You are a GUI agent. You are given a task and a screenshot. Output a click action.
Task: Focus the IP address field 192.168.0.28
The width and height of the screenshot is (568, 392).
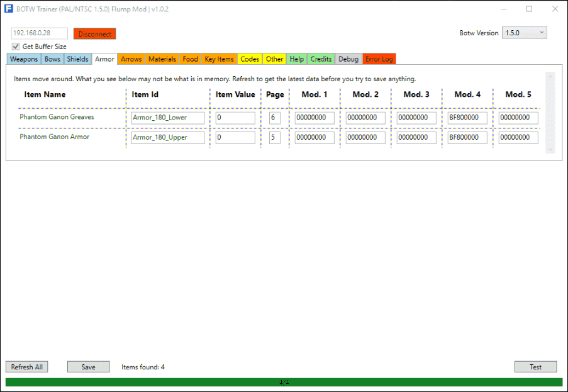pyautogui.click(x=39, y=33)
